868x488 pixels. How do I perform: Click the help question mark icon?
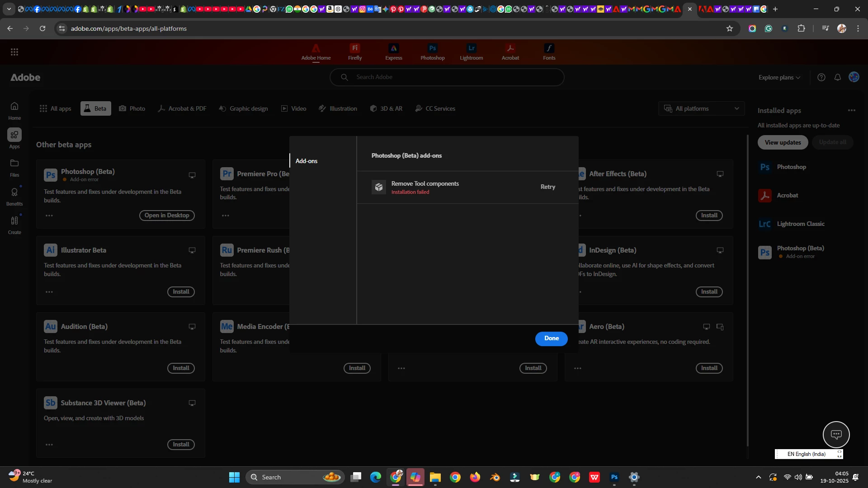point(821,77)
